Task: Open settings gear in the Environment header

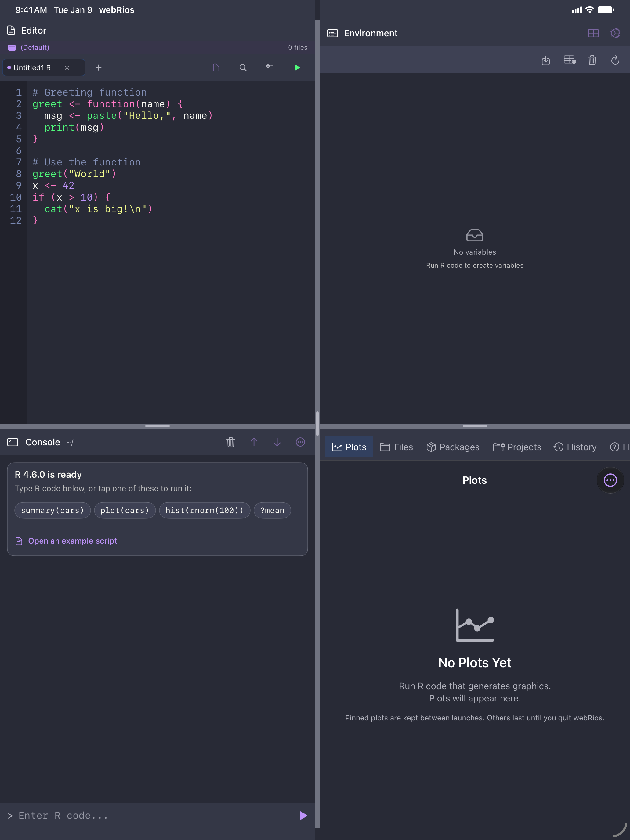Action: (615, 33)
